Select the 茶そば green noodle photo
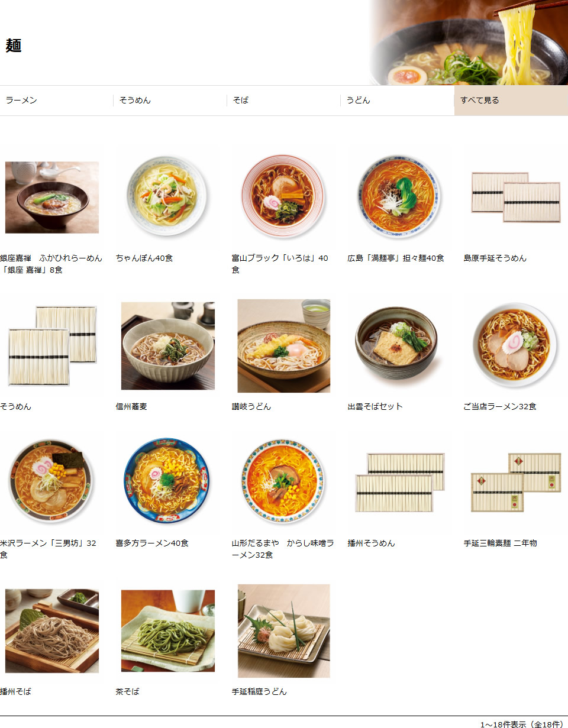 [168, 631]
